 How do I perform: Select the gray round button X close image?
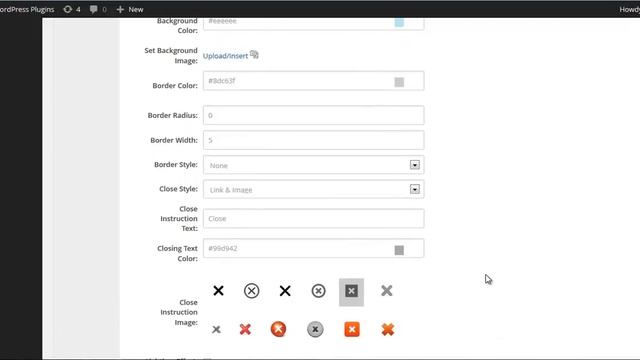click(x=315, y=329)
